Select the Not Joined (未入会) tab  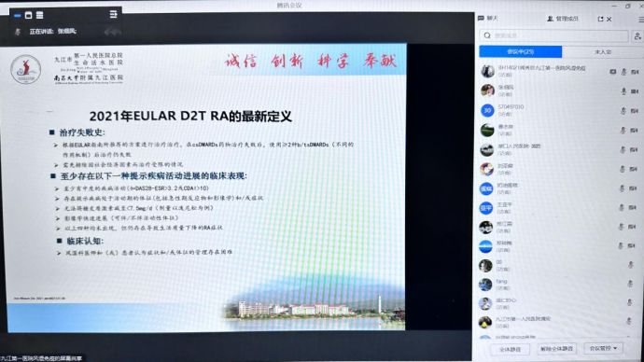tap(603, 51)
